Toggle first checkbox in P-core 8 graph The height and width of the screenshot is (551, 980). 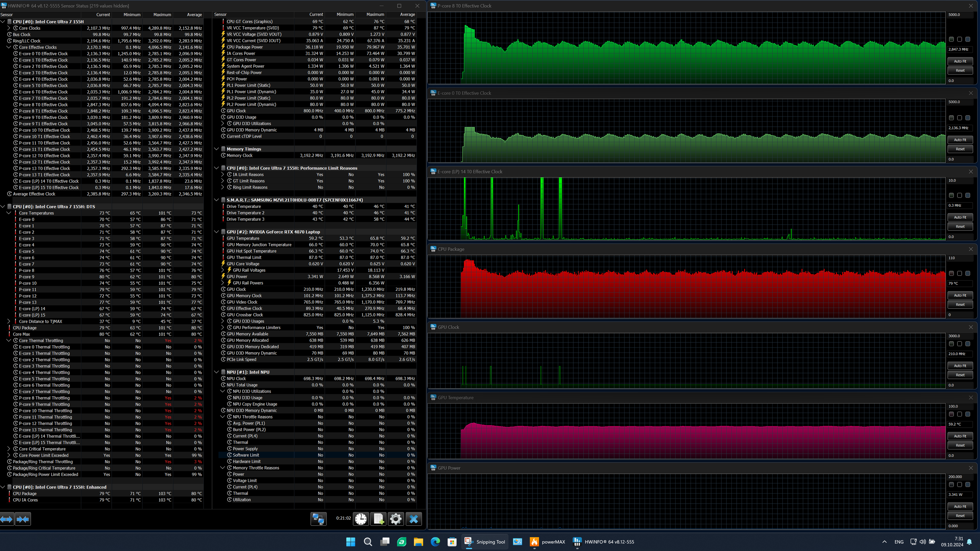click(951, 39)
